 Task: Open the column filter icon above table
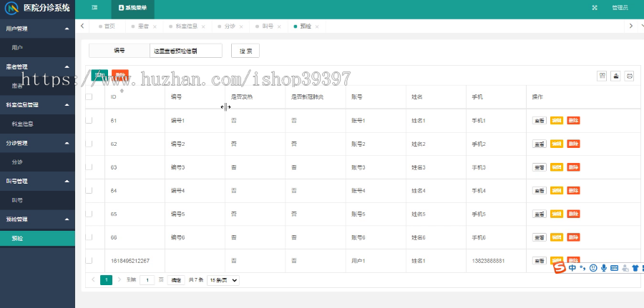[x=602, y=76]
